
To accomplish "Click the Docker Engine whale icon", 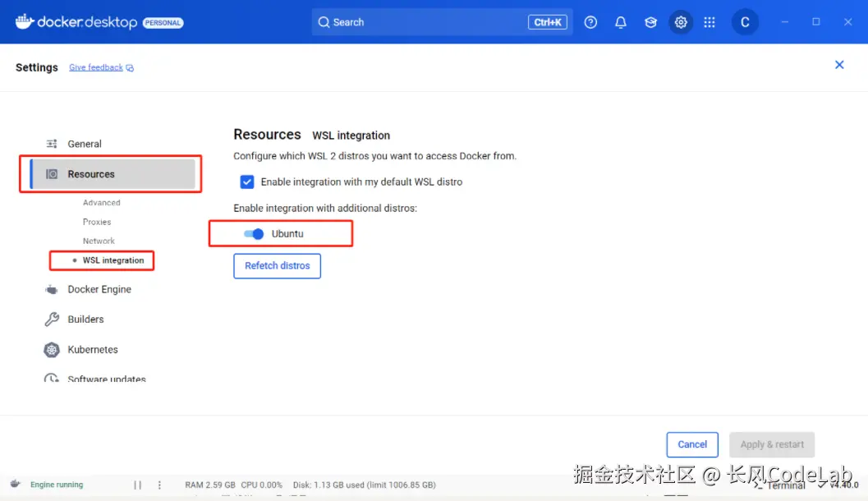I will [52, 290].
